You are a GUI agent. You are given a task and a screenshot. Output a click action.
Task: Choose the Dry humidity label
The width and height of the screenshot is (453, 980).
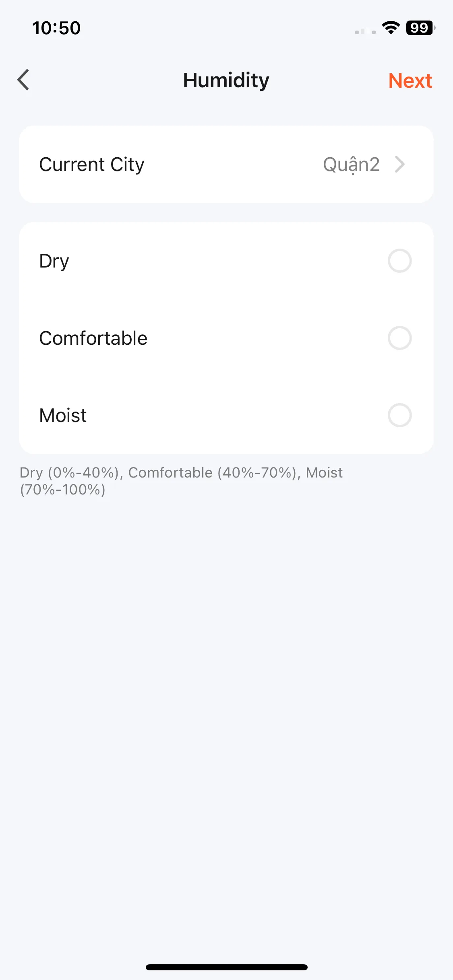(x=54, y=261)
